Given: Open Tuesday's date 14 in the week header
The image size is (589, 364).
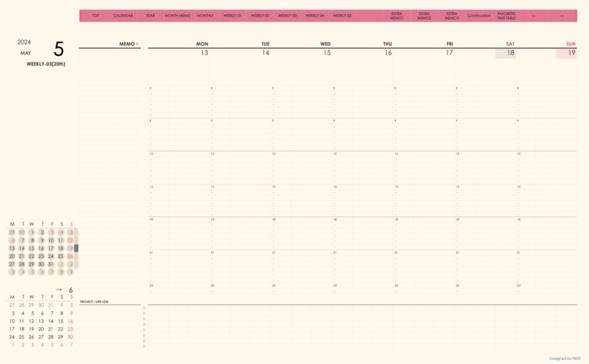Looking at the screenshot, I should coord(266,53).
